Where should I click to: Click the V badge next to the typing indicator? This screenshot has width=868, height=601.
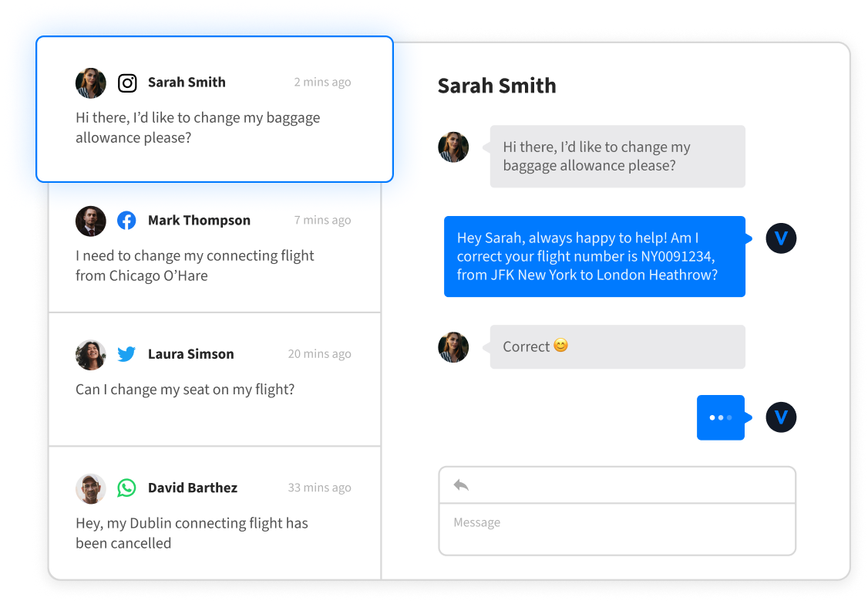(x=781, y=417)
